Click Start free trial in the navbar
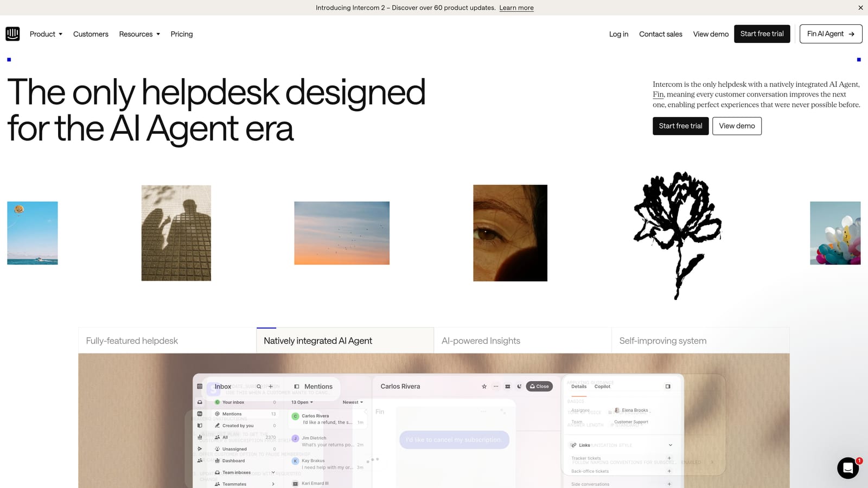 pos(762,34)
